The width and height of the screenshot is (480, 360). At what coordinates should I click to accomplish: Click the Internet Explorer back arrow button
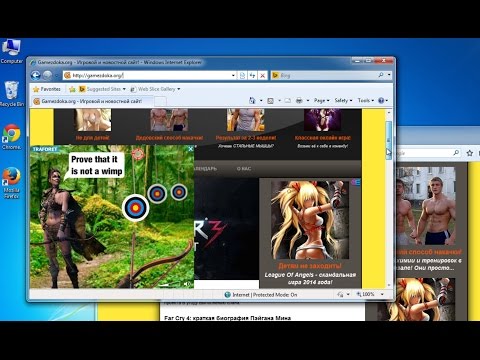point(36,75)
